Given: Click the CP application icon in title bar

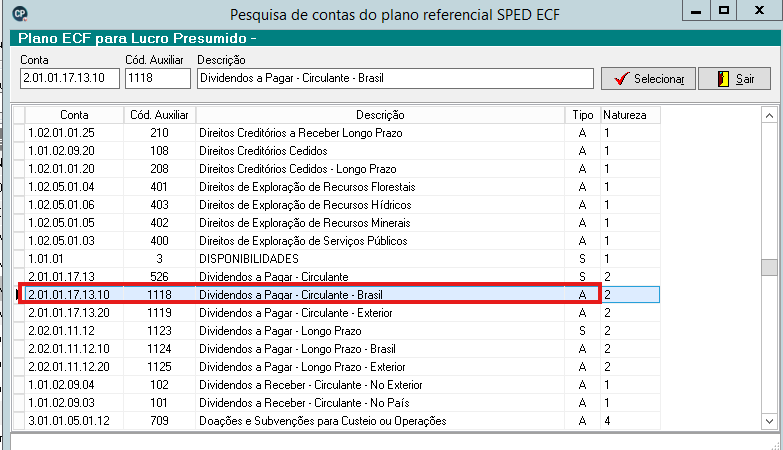Looking at the screenshot, I should click(19, 14).
